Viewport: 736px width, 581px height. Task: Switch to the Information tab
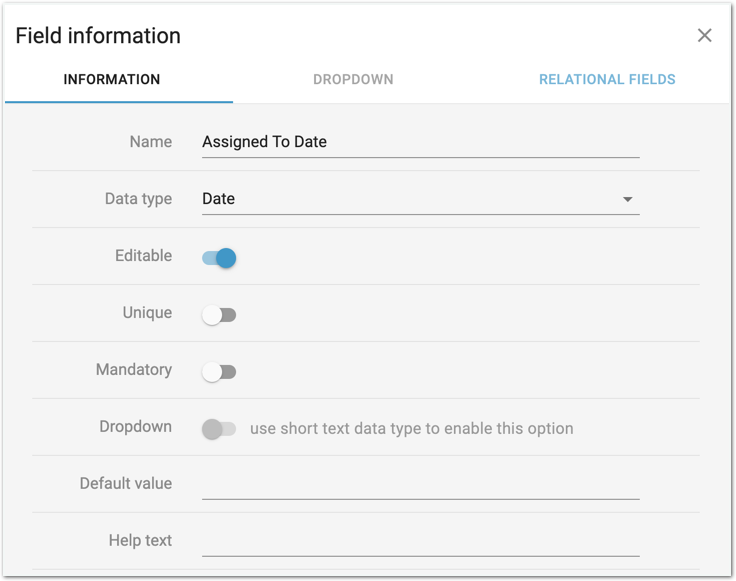[x=112, y=80]
